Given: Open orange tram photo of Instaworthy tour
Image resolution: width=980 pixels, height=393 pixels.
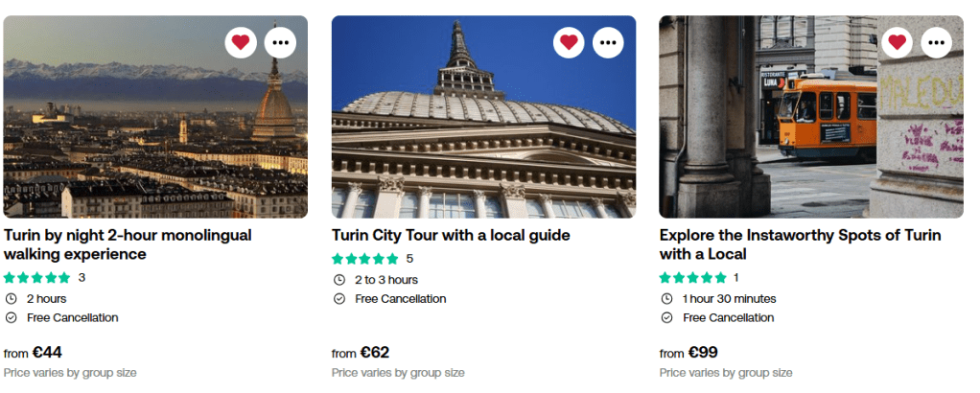Looking at the screenshot, I should (811, 134).
